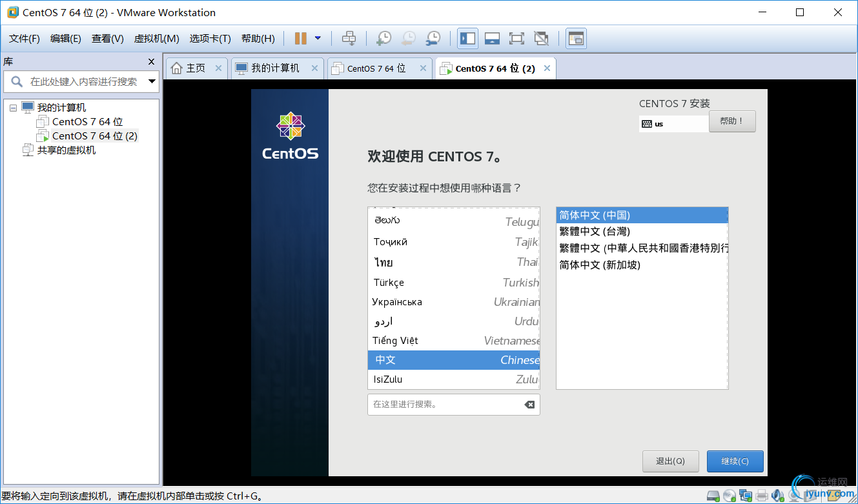Screen dimensions: 858x504
Task: Close the 库 library panel
Action: click(152, 62)
